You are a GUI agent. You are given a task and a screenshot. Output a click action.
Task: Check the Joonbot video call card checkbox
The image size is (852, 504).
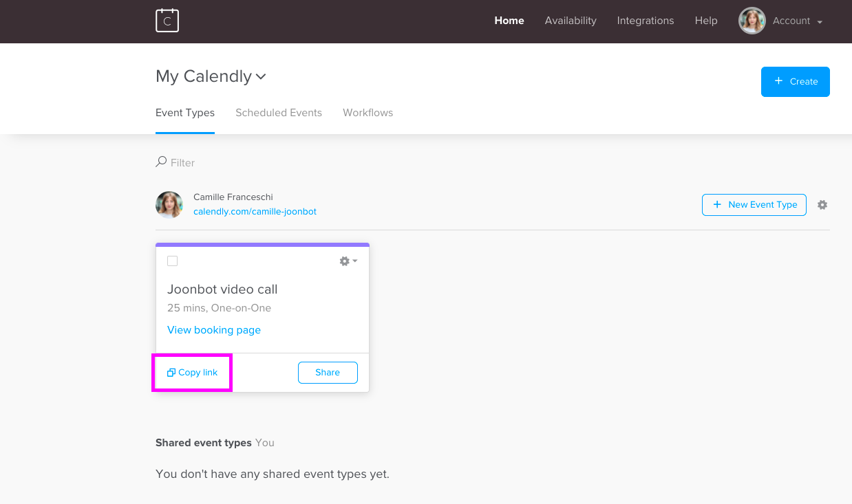pyautogui.click(x=173, y=261)
